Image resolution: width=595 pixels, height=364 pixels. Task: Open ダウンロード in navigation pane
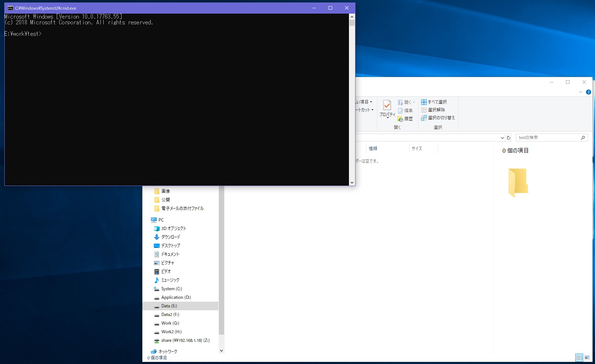pos(167,237)
